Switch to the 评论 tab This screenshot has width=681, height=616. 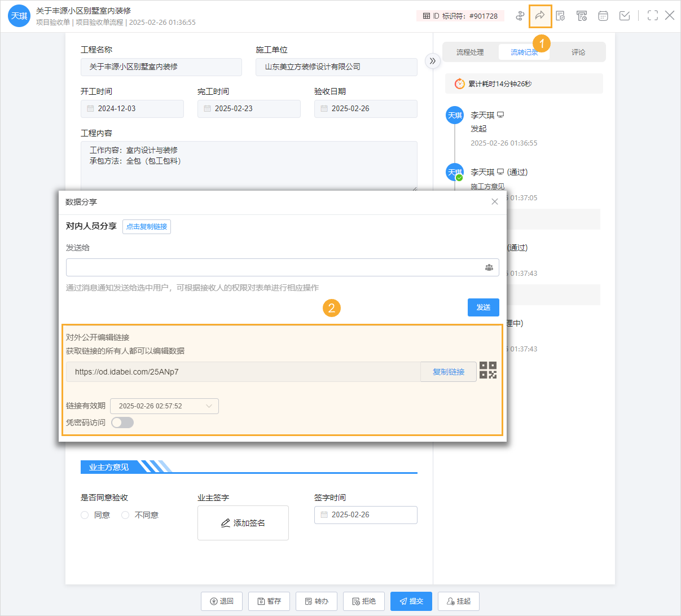(x=579, y=52)
